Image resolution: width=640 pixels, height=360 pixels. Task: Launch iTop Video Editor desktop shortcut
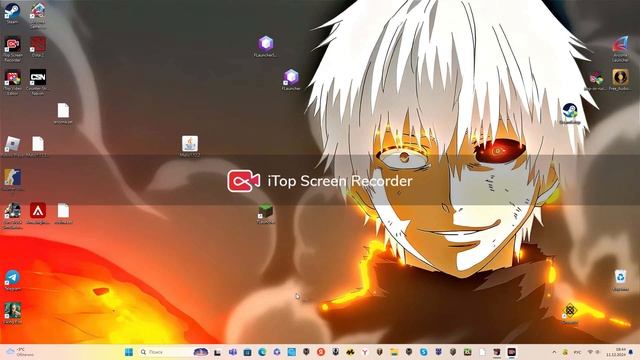point(12,82)
